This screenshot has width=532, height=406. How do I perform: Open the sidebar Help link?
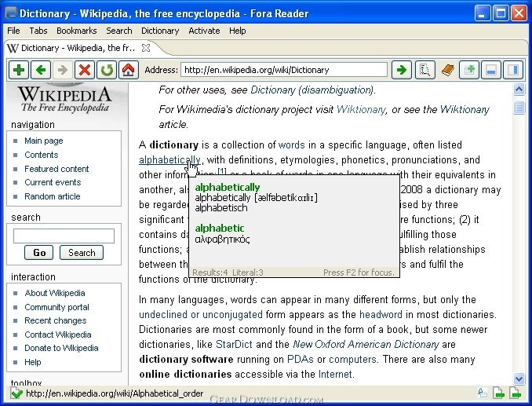coord(33,362)
